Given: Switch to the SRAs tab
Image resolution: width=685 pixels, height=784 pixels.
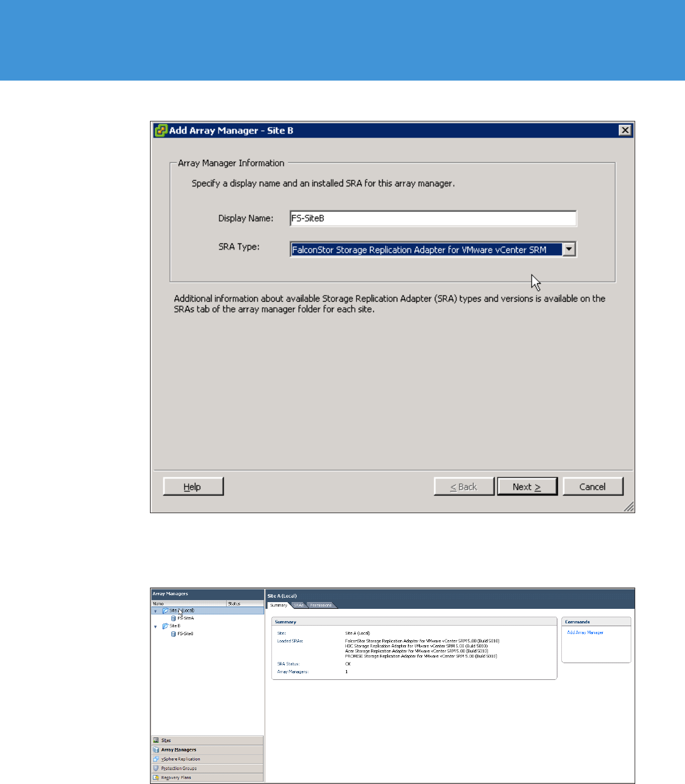Looking at the screenshot, I should (299, 605).
